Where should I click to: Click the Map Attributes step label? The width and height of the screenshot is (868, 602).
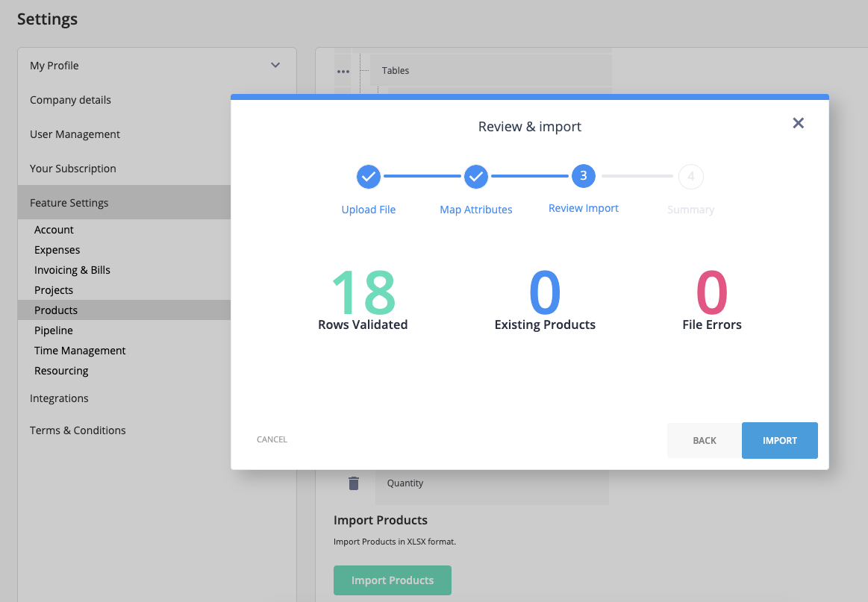point(475,210)
